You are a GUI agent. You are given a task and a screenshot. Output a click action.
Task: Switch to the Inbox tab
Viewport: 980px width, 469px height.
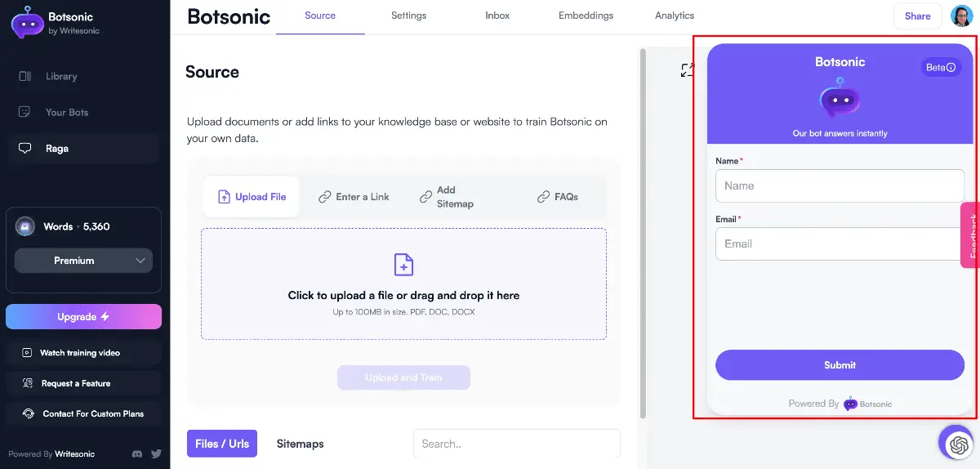tap(497, 16)
